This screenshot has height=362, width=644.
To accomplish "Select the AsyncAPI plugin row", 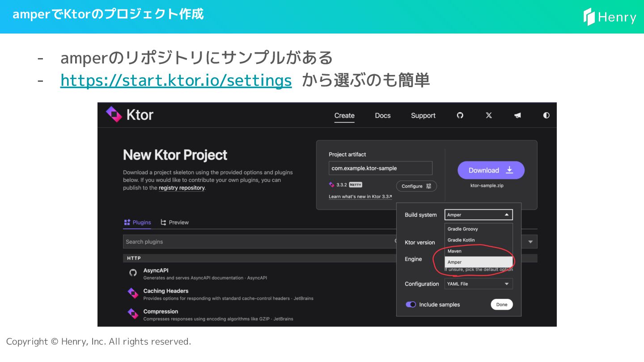I will pyautogui.click(x=259, y=274).
